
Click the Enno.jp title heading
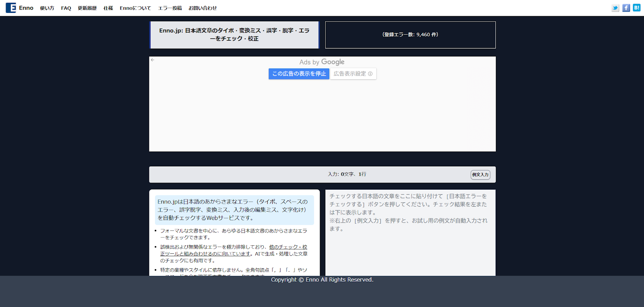pyautogui.click(x=234, y=35)
